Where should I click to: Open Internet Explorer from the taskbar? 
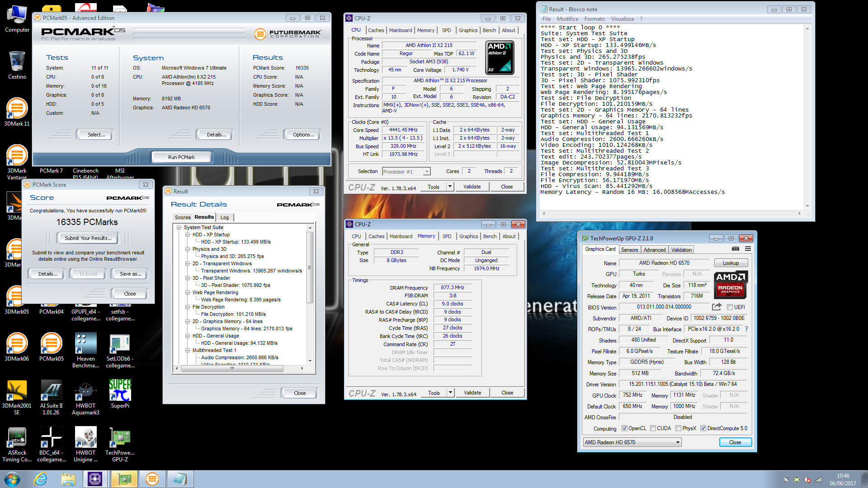pos(41,479)
